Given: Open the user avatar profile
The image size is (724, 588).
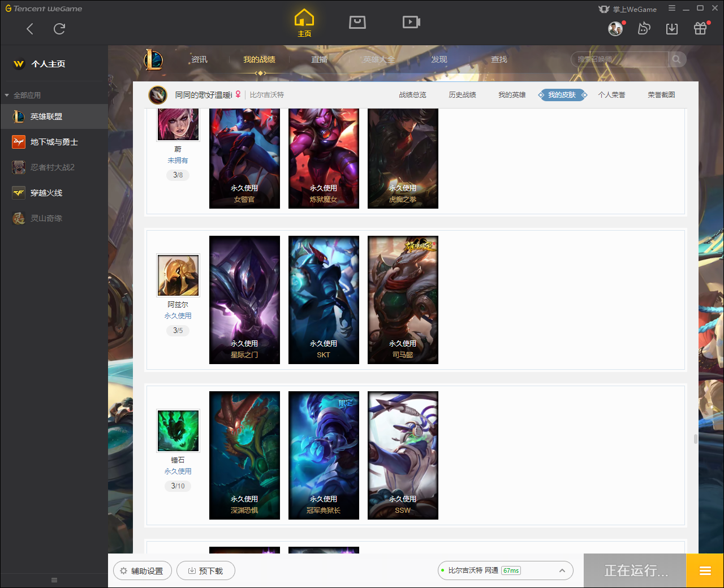Looking at the screenshot, I should coord(615,29).
